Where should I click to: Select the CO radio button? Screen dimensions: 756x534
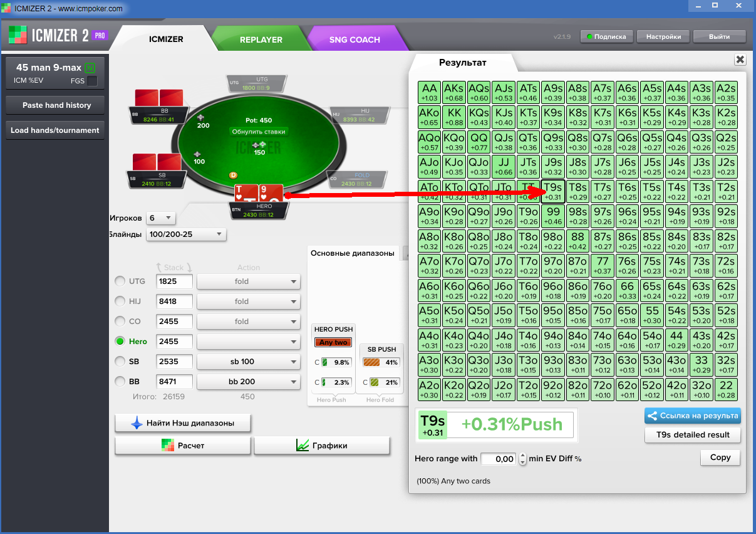(x=120, y=322)
